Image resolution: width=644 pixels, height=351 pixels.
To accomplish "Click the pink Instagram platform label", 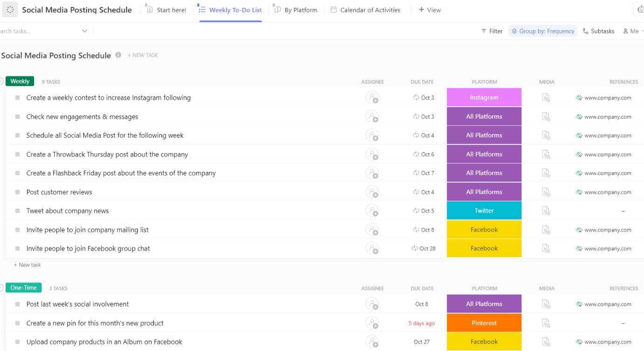I will [484, 97].
